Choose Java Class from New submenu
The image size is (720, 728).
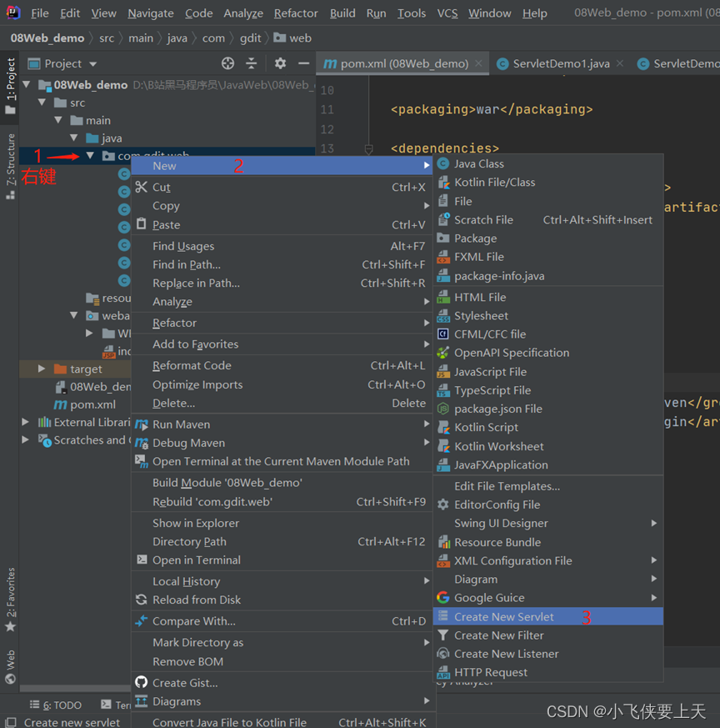(478, 164)
